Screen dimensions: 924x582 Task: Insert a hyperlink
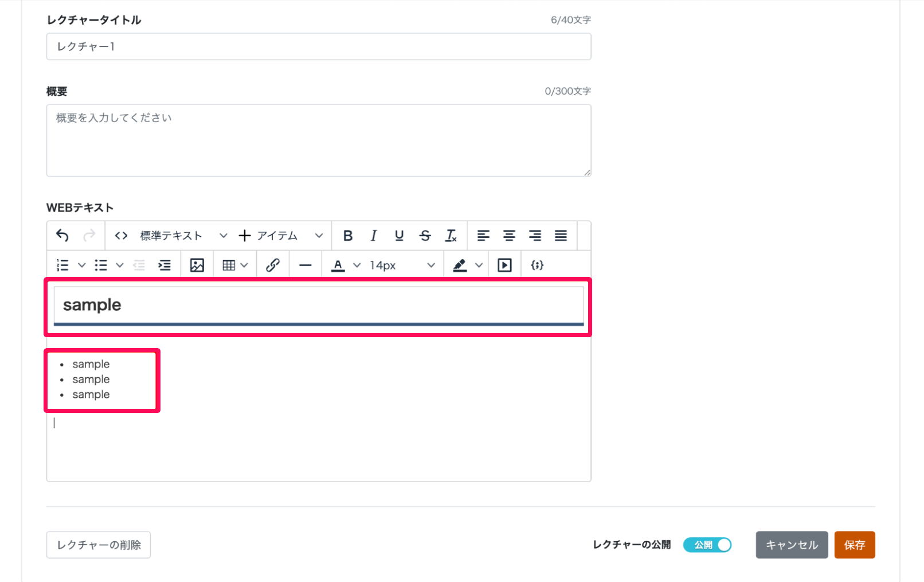273,265
